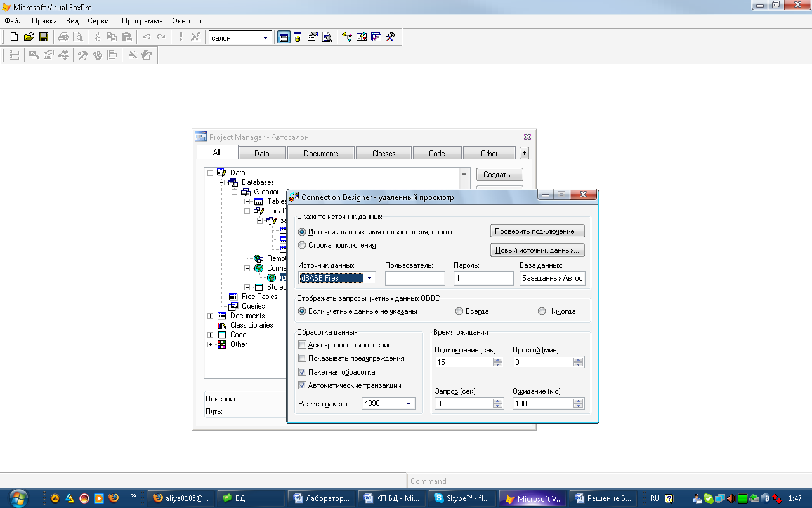Select the 'Всегда' radio button
Viewport: 812px width, 508px height.
coord(459,311)
